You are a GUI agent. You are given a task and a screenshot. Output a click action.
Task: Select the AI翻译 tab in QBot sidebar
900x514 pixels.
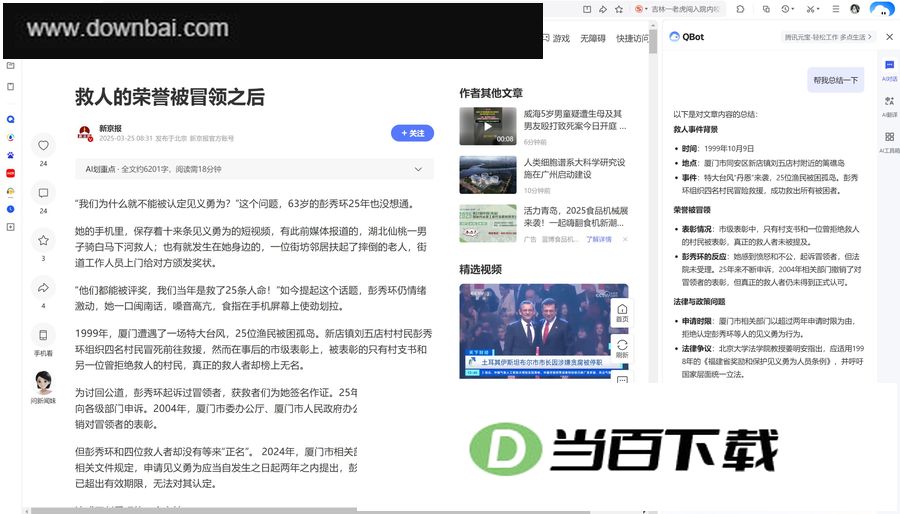coord(889,106)
